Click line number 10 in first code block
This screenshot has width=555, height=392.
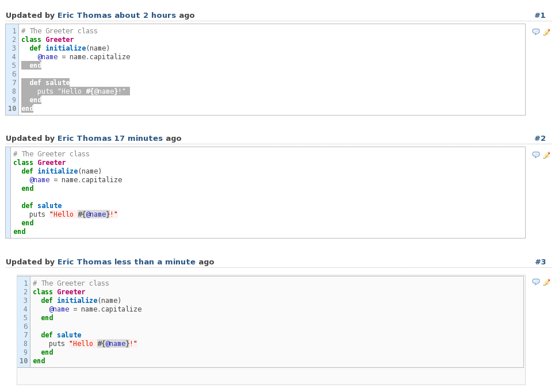(12, 109)
